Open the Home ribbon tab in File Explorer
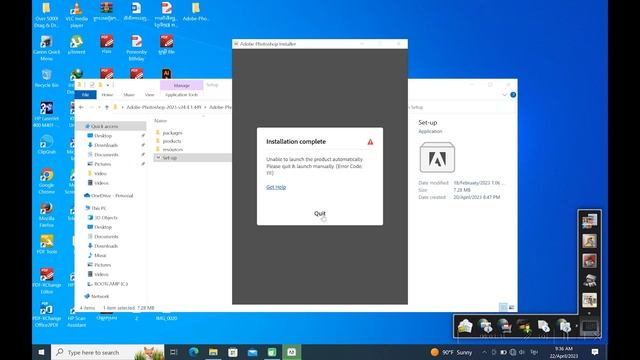This screenshot has height=360, width=640. coord(107,95)
